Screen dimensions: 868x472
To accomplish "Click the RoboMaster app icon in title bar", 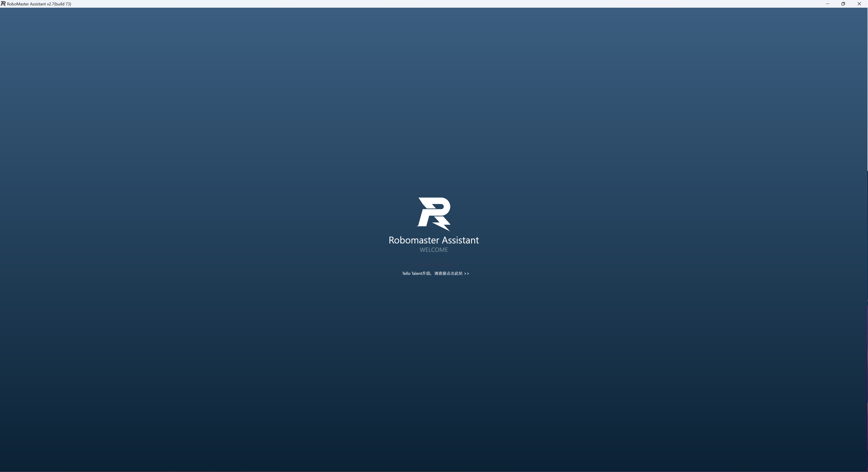I will coord(3,4).
